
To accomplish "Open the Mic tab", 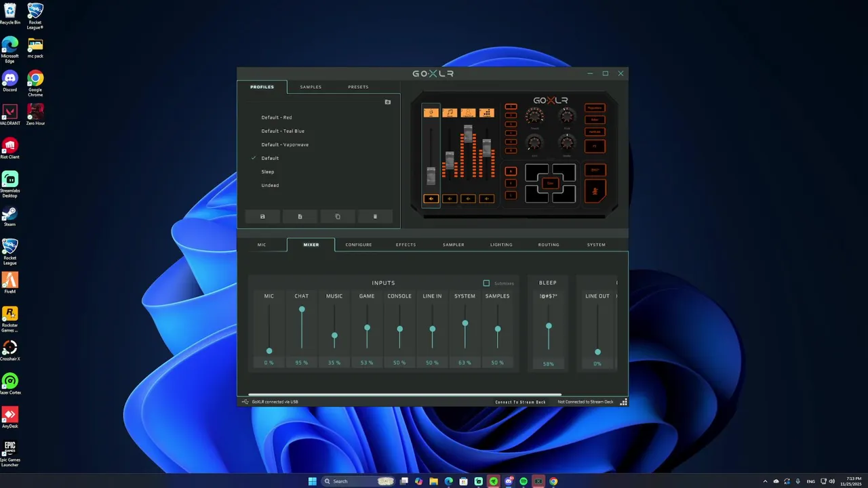I will tap(262, 245).
